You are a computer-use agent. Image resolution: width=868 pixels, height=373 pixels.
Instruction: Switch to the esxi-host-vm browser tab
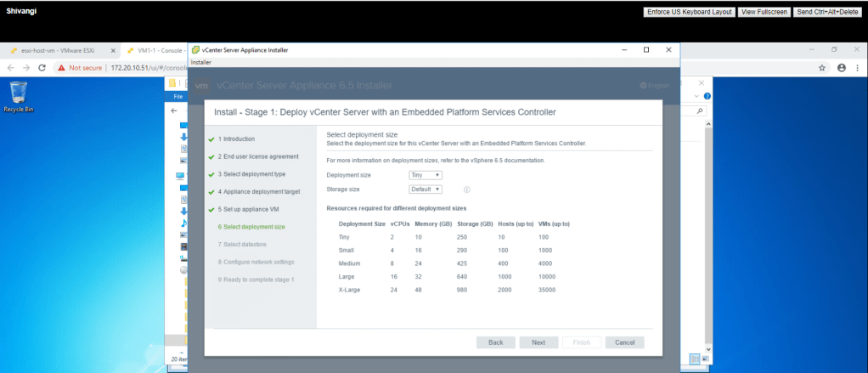coord(53,49)
